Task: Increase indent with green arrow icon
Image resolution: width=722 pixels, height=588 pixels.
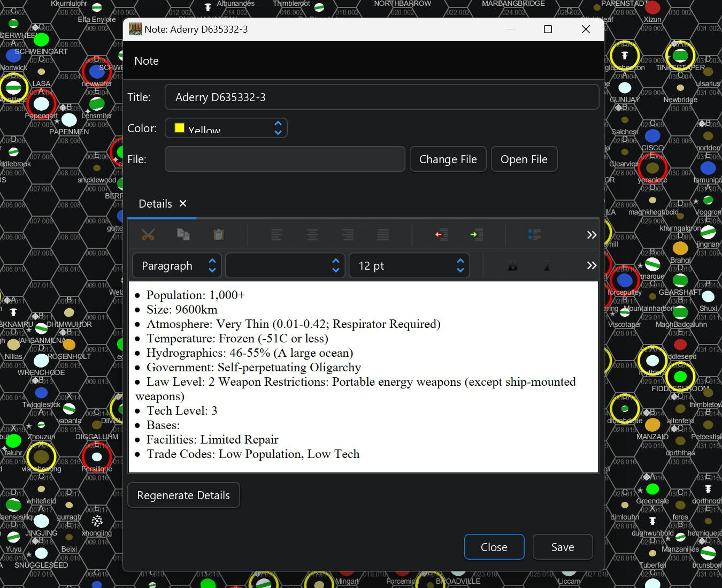Action: [x=476, y=234]
